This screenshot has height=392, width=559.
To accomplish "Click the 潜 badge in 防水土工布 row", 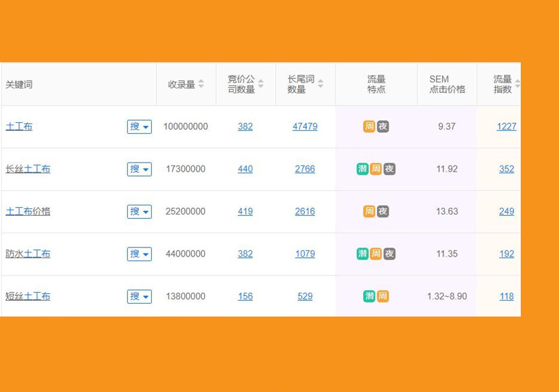I will point(363,254).
